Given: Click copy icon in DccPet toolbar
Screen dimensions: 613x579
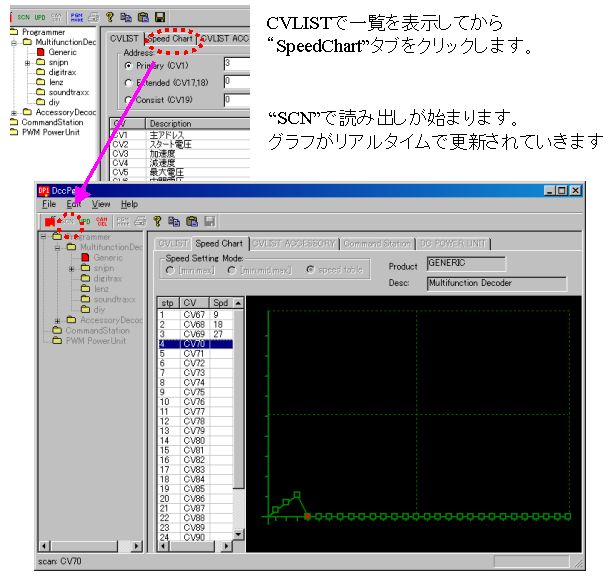Looking at the screenshot, I should pos(174,222).
